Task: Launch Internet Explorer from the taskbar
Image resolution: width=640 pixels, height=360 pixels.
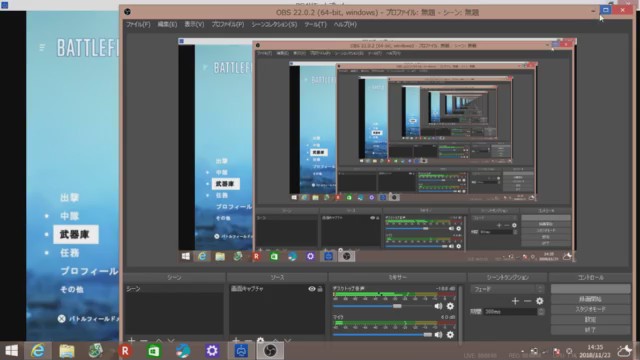Action: coord(38,351)
